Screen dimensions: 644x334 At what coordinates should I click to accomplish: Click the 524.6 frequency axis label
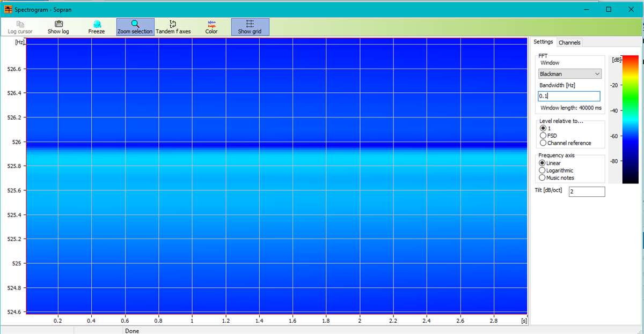tap(13, 312)
